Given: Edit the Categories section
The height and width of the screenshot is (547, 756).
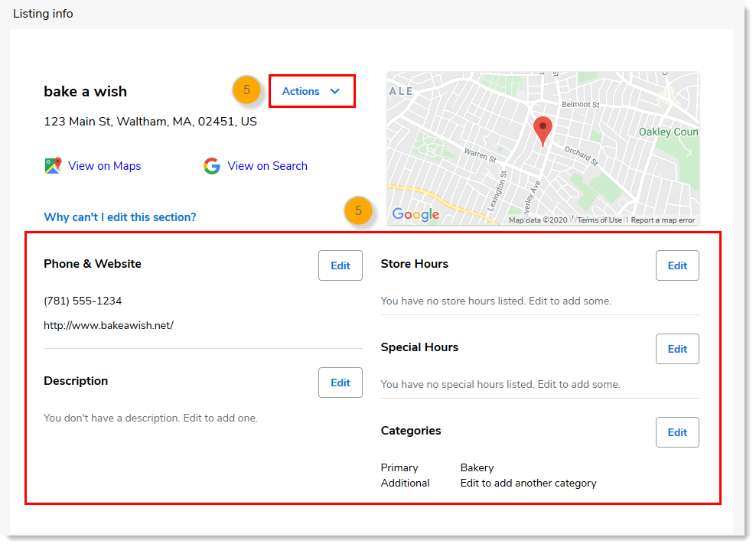Looking at the screenshot, I should pyautogui.click(x=677, y=432).
